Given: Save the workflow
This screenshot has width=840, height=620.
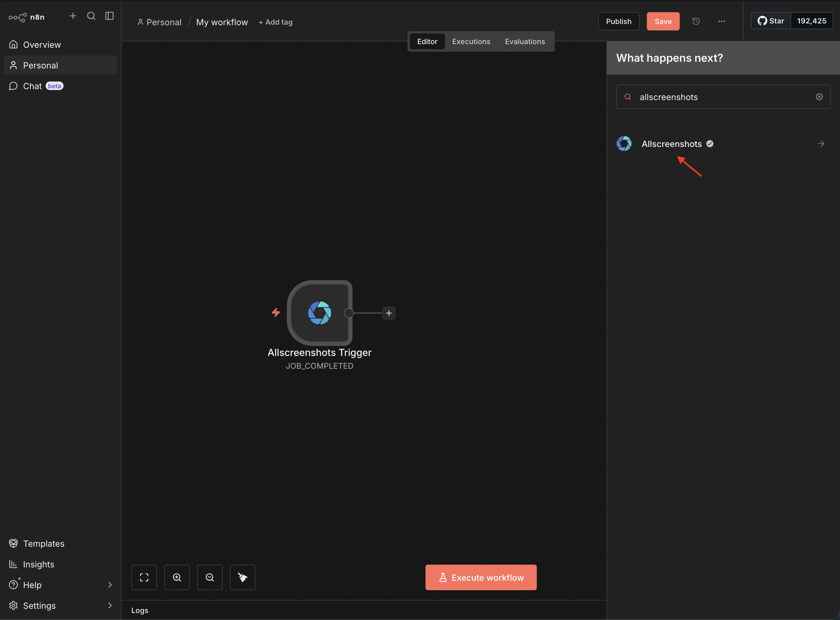Looking at the screenshot, I should click(663, 21).
